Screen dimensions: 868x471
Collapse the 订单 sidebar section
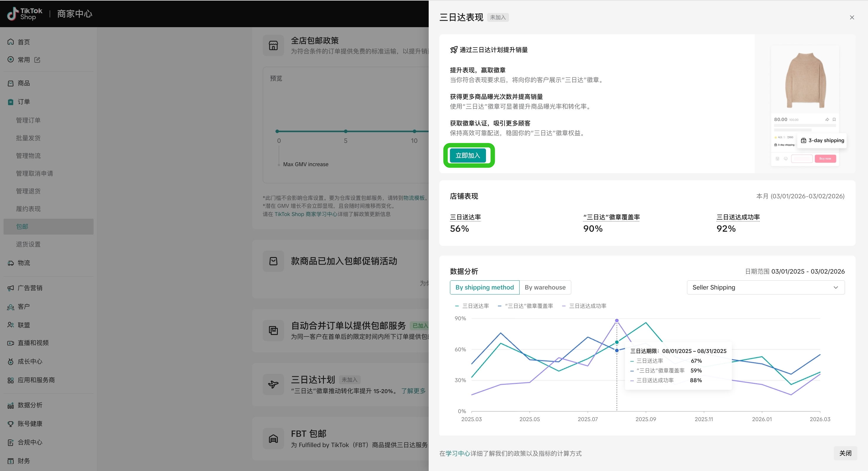click(x=24, y=102)
